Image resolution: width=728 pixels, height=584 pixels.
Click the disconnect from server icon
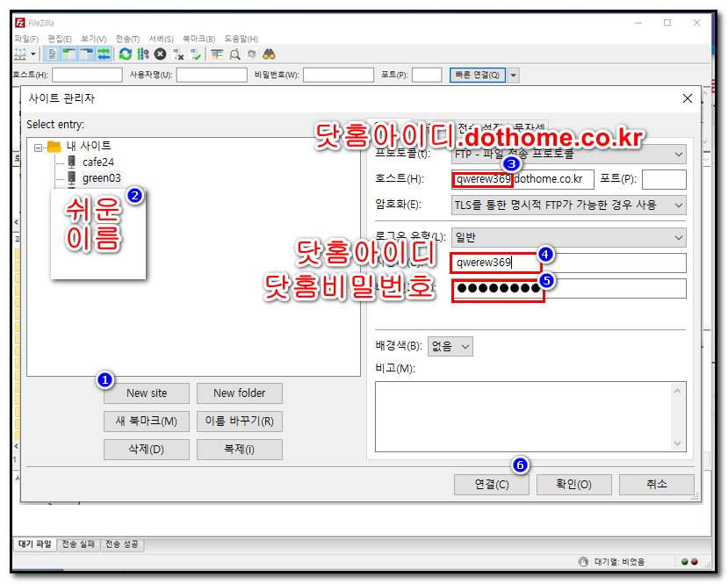pyautogui.click(x=177, y=54)
